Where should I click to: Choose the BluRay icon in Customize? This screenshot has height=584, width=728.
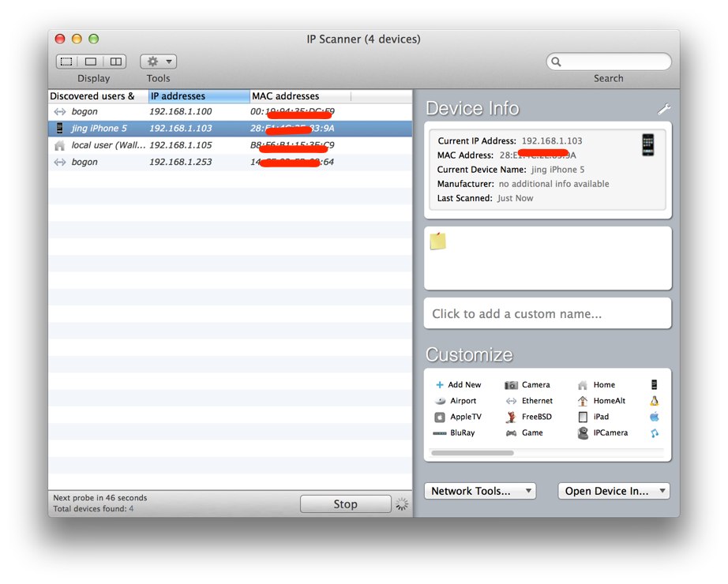(x=453, y=432)
